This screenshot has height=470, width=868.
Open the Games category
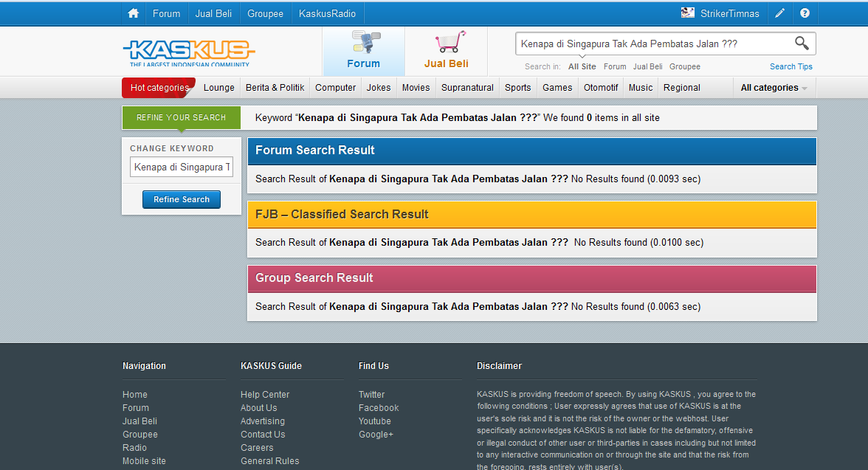(557, 88)
